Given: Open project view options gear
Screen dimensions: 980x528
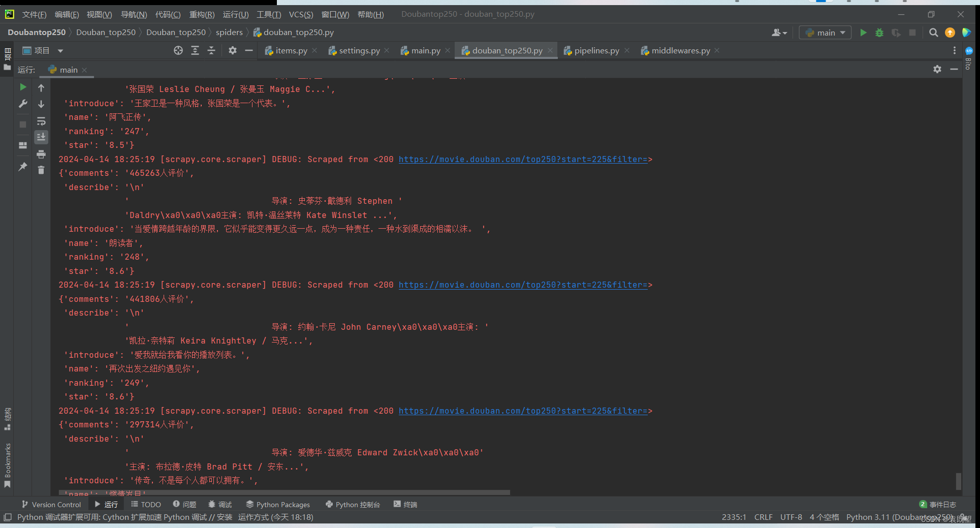Looking at the screenshot, I should point(233,50).
